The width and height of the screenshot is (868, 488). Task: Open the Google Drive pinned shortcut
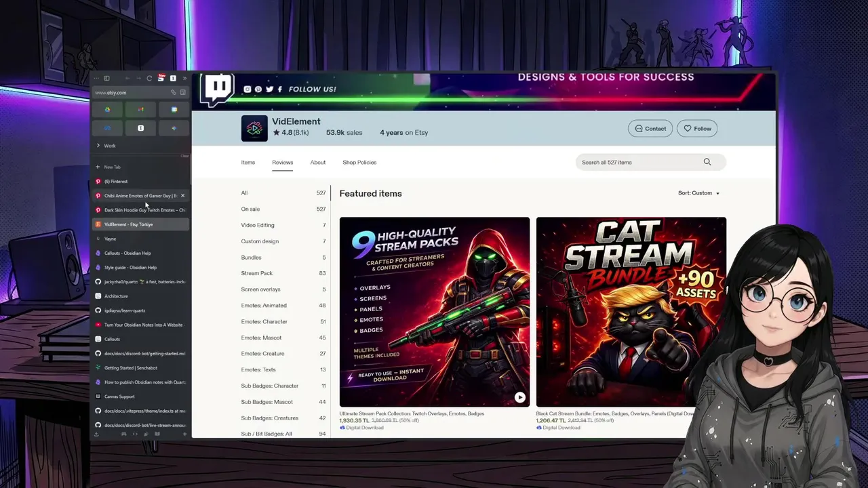click(x=107, y=109)
